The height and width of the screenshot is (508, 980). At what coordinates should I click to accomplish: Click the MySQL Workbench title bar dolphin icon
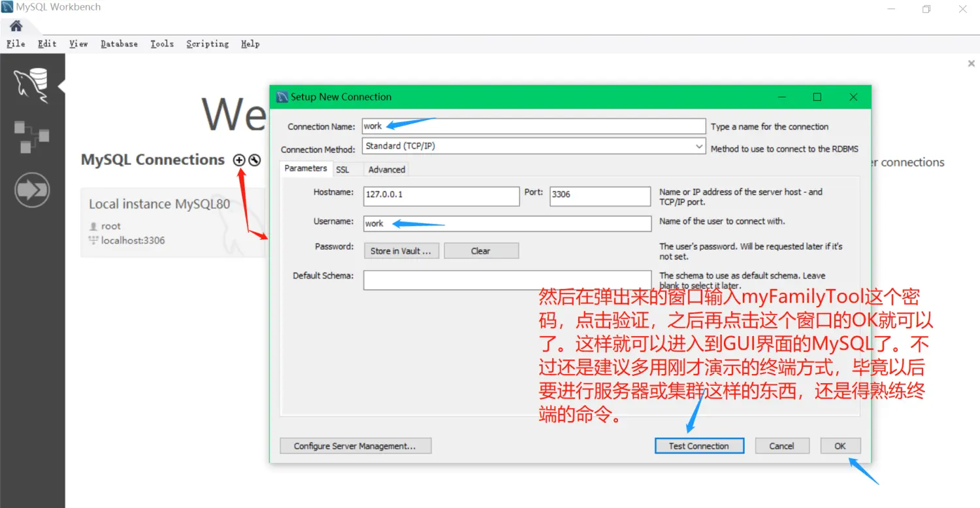(7, 7)
